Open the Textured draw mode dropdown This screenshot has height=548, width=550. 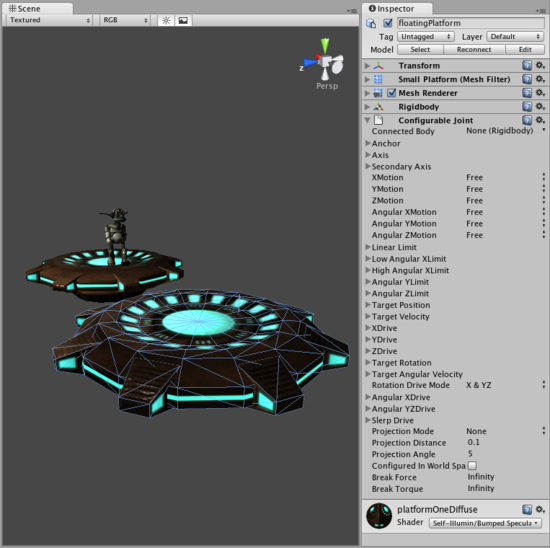(49, 20)
